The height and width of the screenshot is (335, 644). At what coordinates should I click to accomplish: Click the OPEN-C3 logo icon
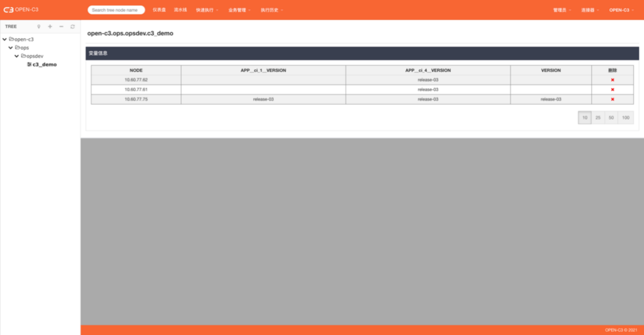(x=8, y=10)
